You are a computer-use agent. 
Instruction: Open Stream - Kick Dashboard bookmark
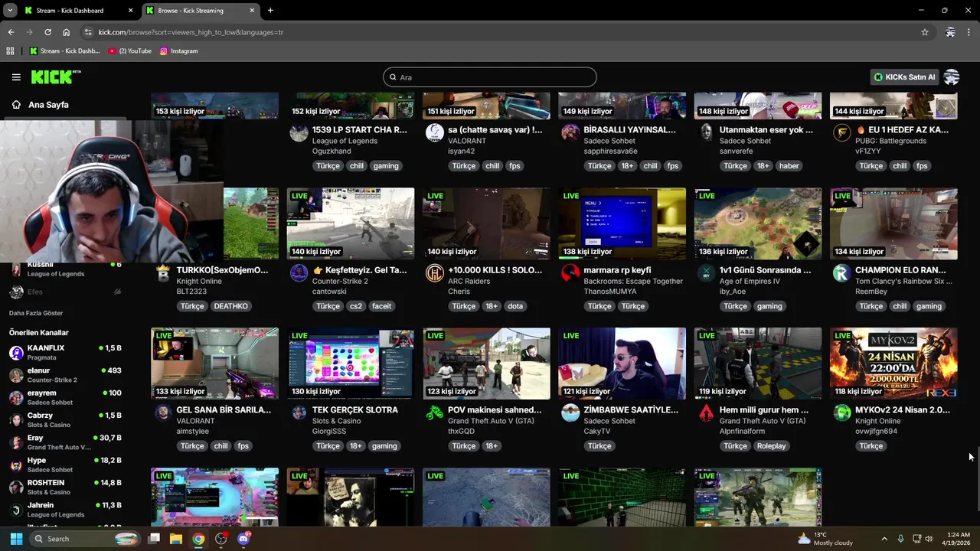coord(65,51)
